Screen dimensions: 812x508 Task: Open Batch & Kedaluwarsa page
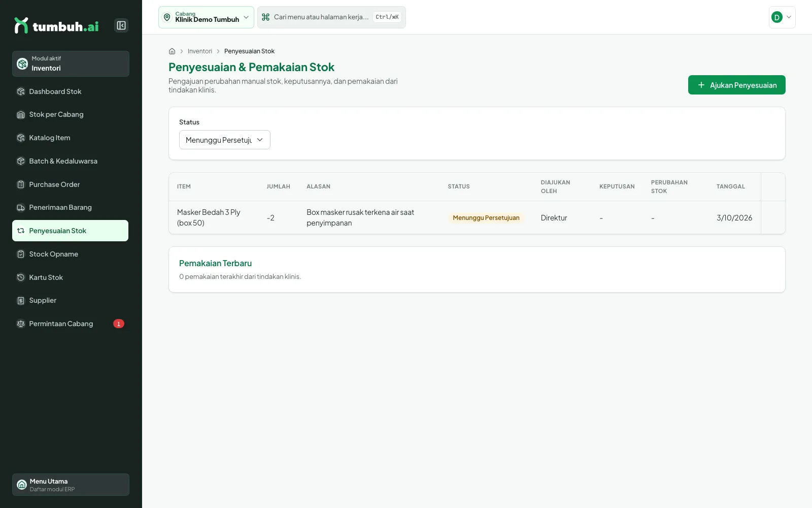click(x=71, y=161)
